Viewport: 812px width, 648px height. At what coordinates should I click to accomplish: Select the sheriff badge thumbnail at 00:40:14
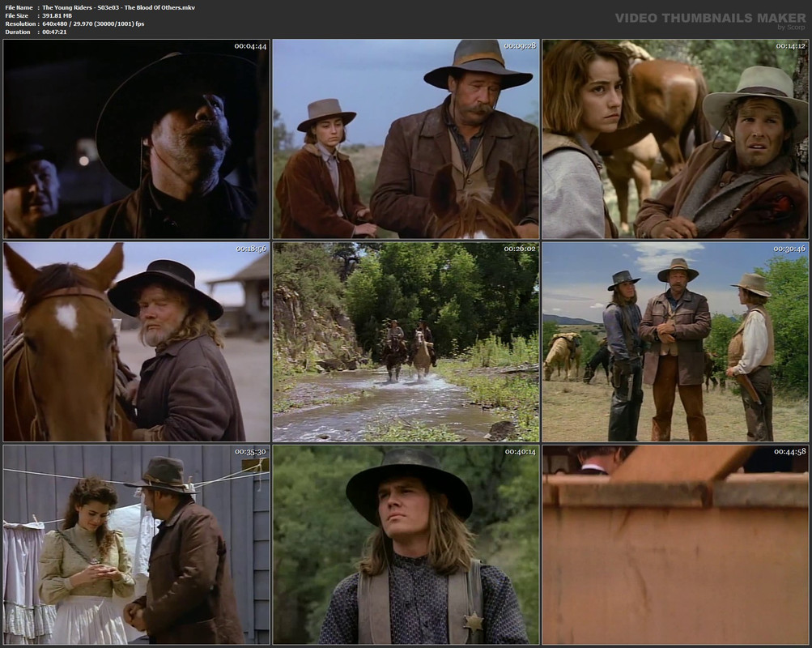click(406, 545)
